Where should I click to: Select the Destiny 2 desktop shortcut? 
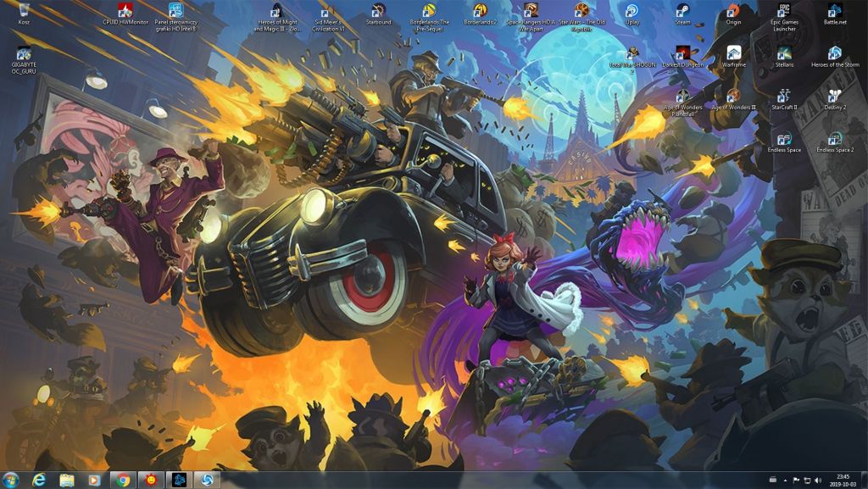(835, 99)
